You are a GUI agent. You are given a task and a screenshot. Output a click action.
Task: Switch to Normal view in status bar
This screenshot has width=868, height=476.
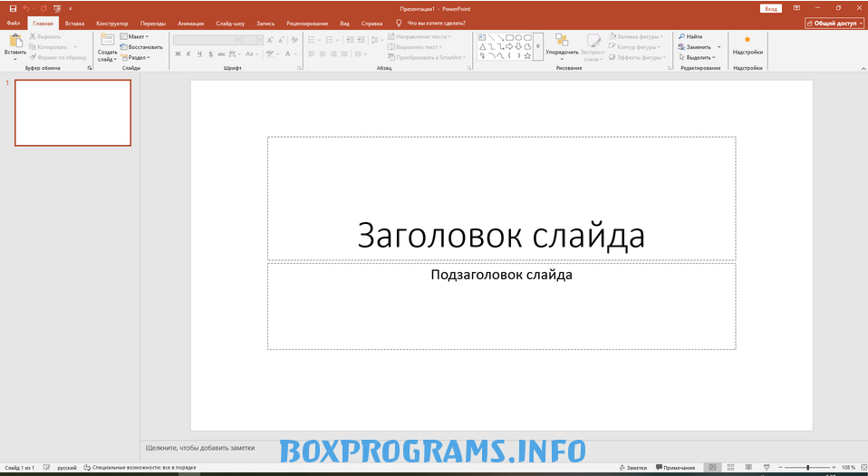[713, 468]
